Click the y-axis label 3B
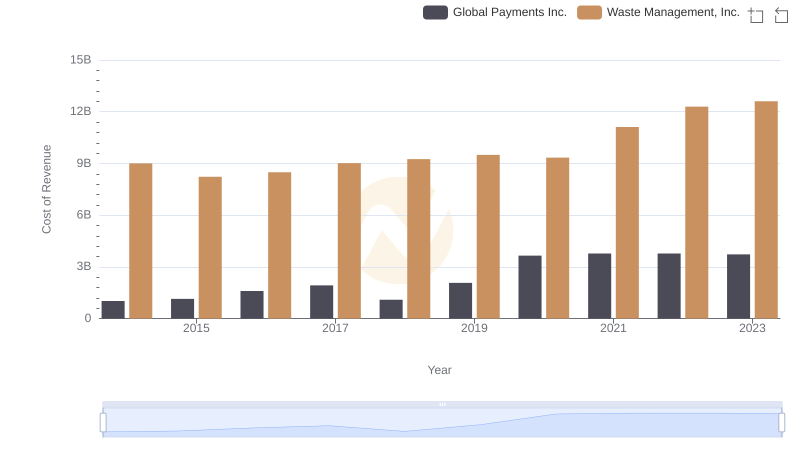Screen dimensions: 800x461 [x=84, y=266]
